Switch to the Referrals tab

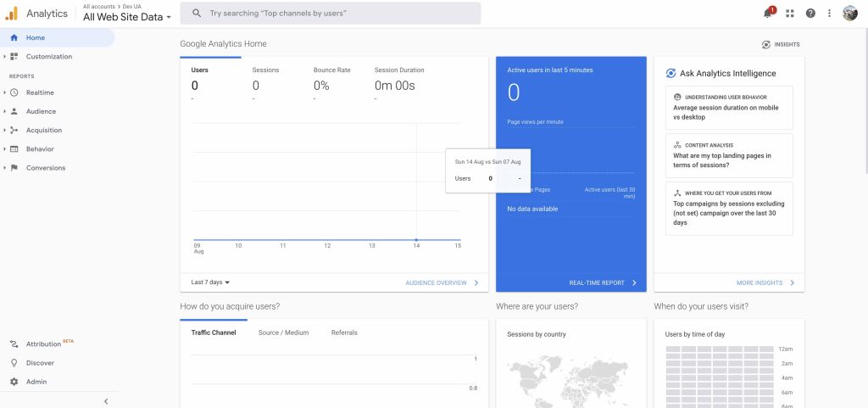[344, 333]
